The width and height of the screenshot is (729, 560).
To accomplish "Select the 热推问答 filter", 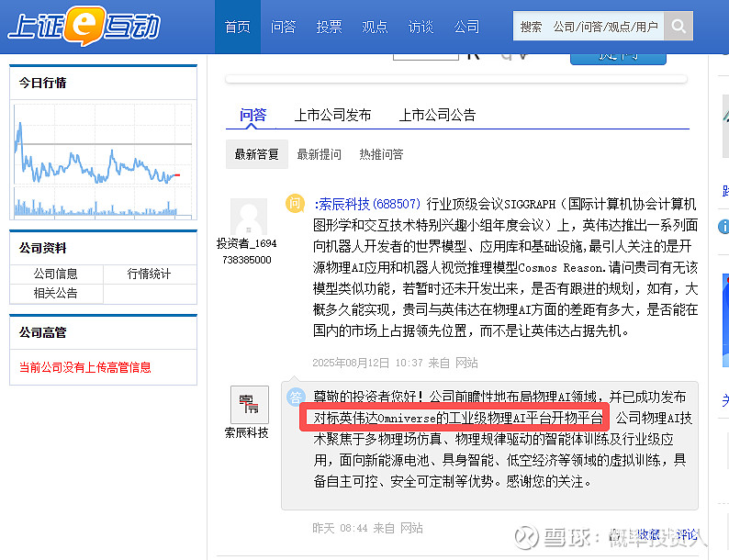I will 381,154.
